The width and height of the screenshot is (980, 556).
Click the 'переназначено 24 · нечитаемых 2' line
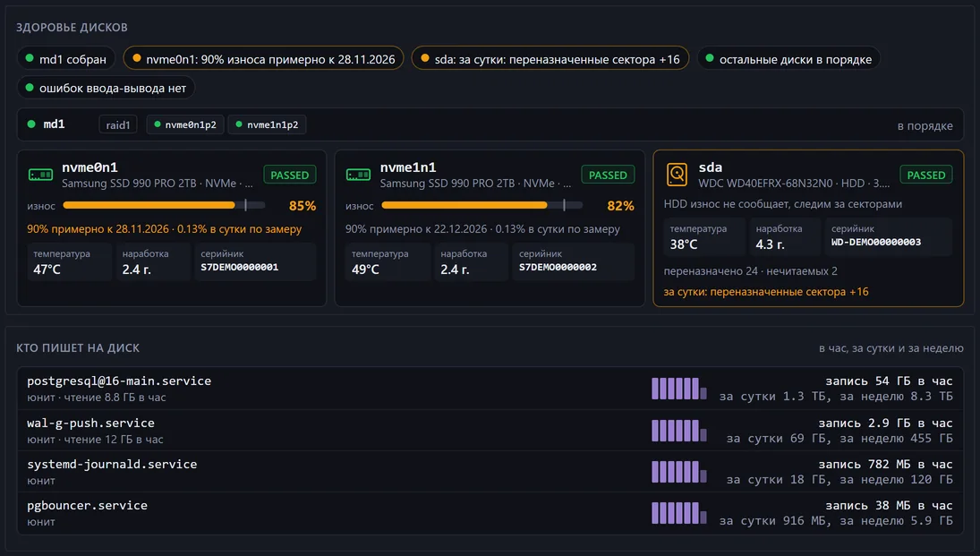point(750,270)
